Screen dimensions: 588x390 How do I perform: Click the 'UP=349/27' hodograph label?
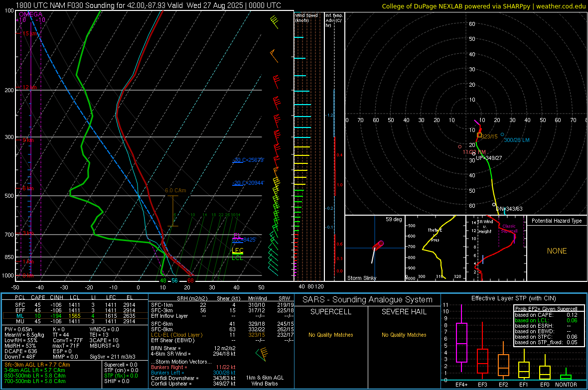tap(489, 158)
